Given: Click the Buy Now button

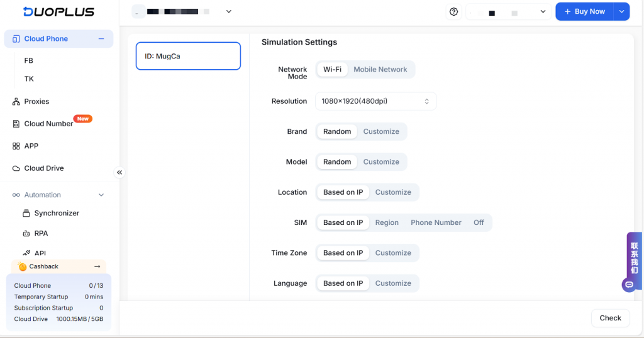Looking at the screenshot, I should click(584, 12).
